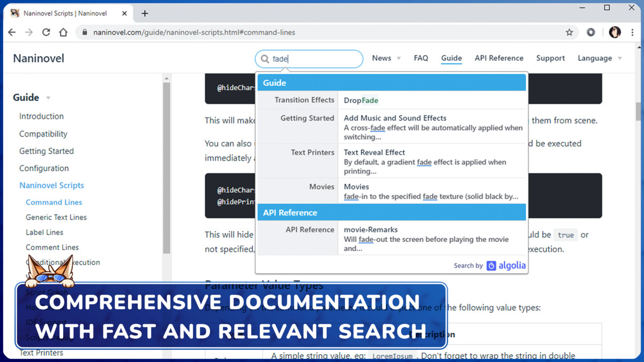The image size is (644, 362).
Task: Open Introduction in the sidebar
Action: click(41, 116)
